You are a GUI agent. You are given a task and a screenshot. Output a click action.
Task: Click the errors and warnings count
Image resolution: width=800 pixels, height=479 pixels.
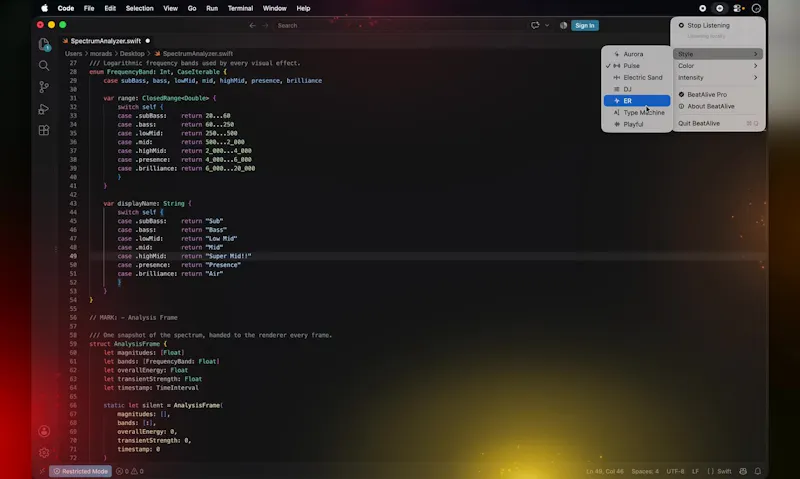[130, 471]
